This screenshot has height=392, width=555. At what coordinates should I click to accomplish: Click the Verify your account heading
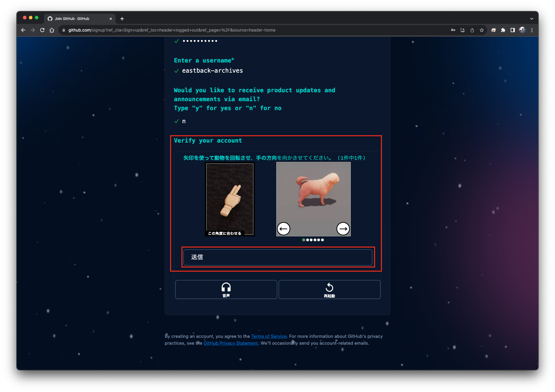(x=208, y=140)
